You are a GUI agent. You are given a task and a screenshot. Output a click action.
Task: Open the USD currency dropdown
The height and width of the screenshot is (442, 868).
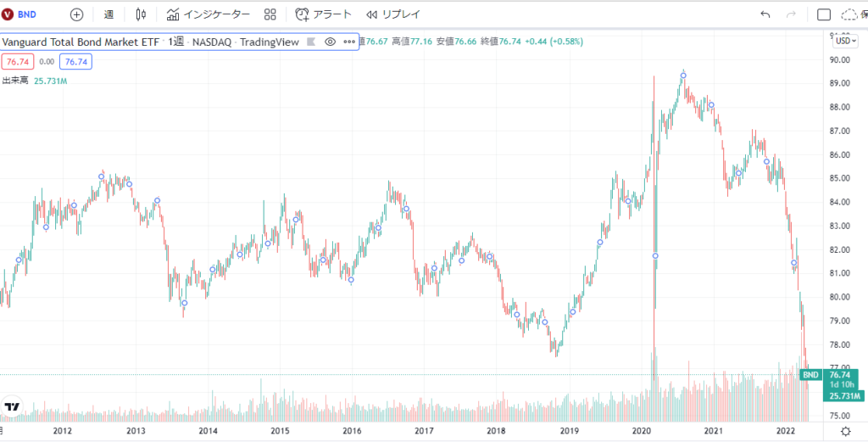point(846,41)
